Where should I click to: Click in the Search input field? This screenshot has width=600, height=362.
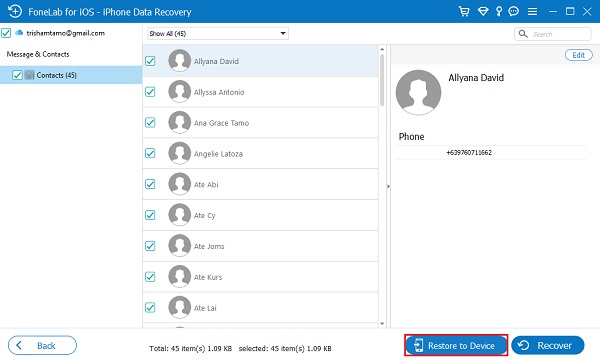553,34
